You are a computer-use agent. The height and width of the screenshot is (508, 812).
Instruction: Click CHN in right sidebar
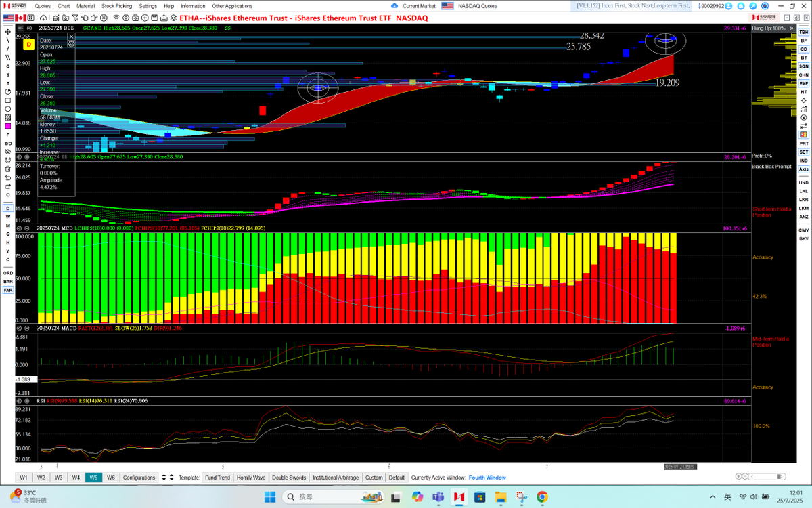803,75
